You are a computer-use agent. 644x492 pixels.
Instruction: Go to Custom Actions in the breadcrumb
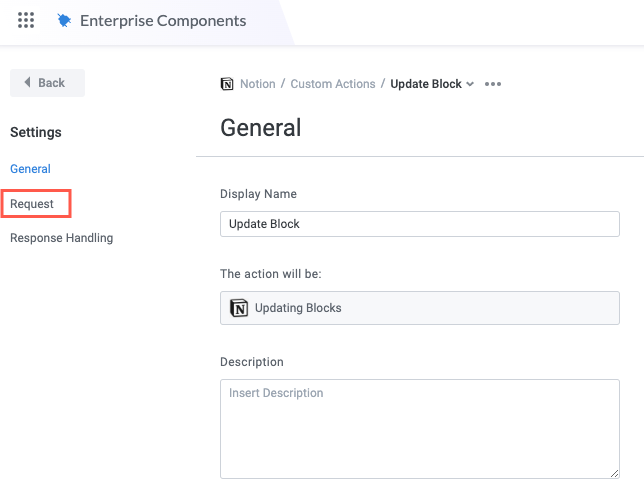[x=332, y=84]
